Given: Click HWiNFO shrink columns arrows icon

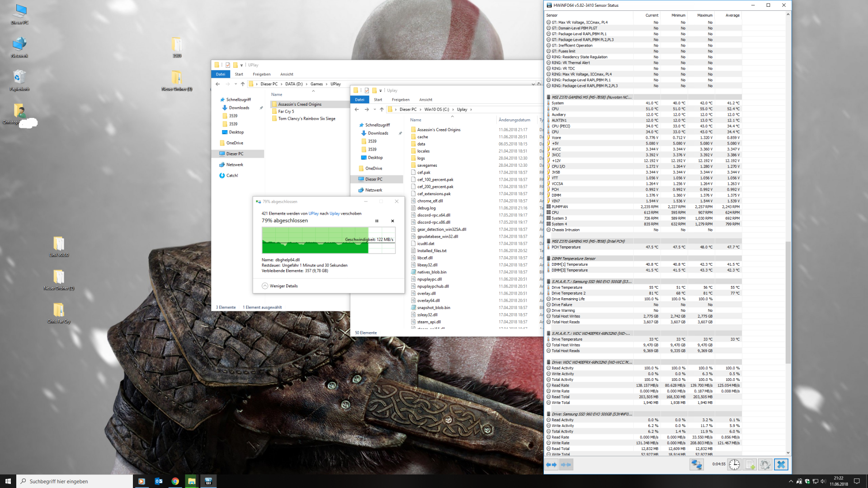Looking at the screenshot, I should pos(566,465).
